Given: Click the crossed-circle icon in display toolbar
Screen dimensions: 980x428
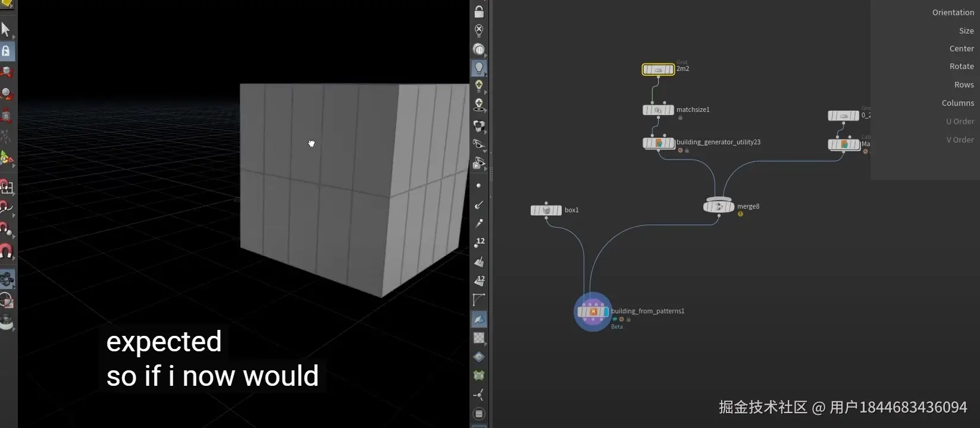Looking at the screenshot, I should [x=479, y=30].
